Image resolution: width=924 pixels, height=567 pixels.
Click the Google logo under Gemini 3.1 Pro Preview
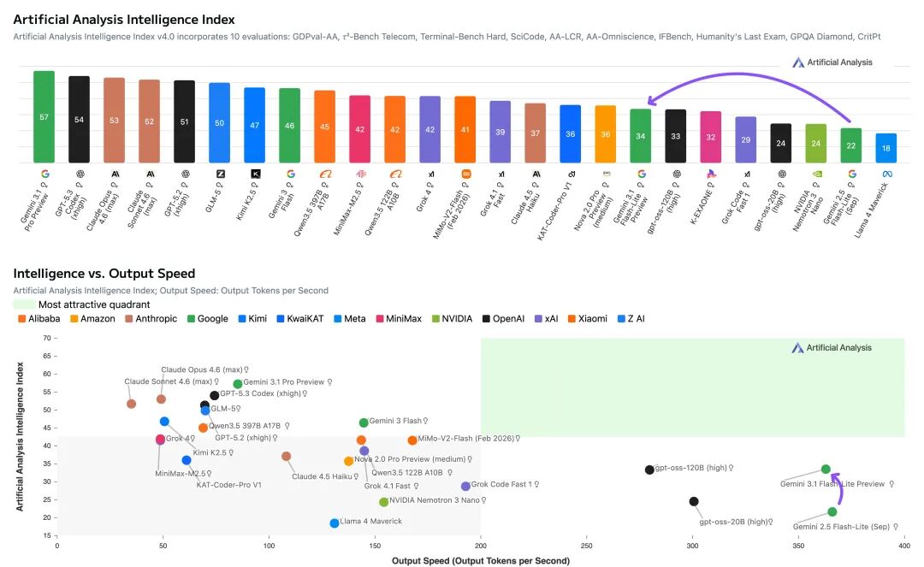[x=44, y=174]
